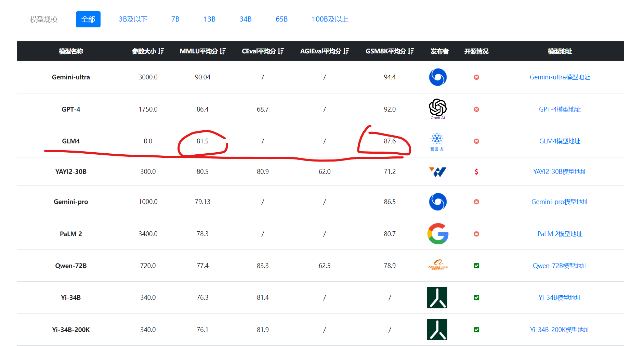Click the Alibaba Group logo for Qwen-72B
This screenshot has height=346, width=644.
(x=438, y=265)
